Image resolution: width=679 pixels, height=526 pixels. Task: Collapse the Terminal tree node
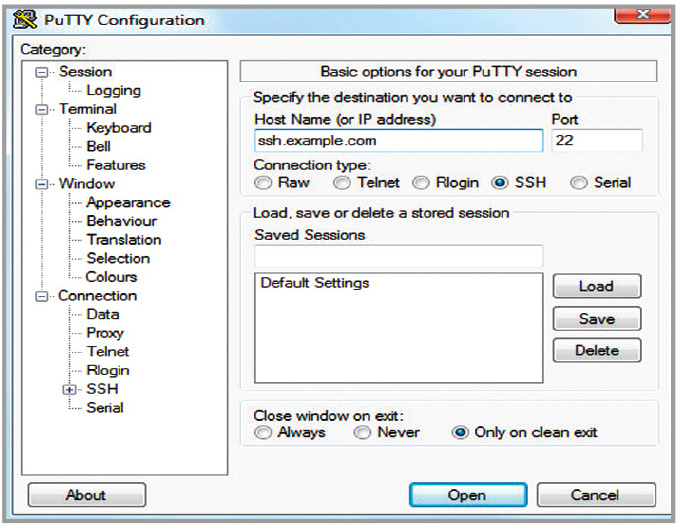coord(42,110)
